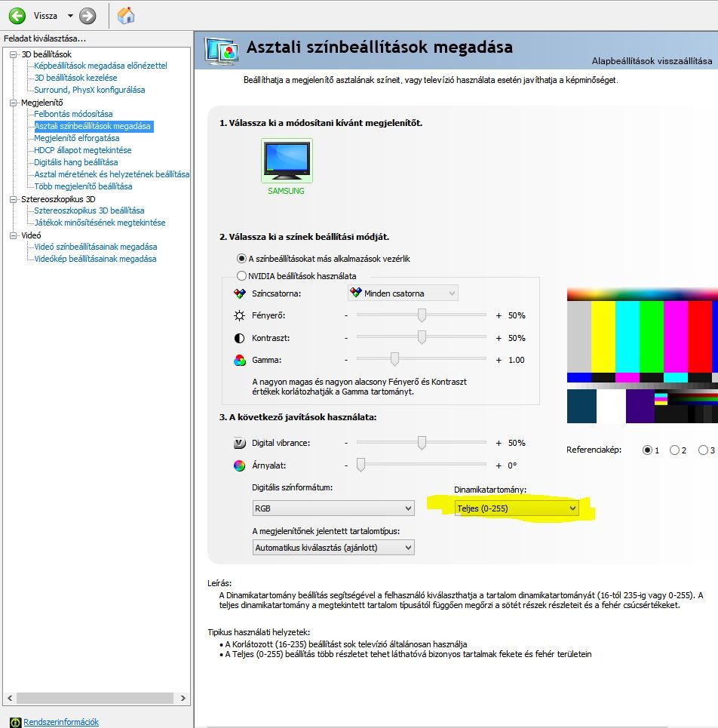Click the Kontraszt half-circle icon

pos(240,338)
